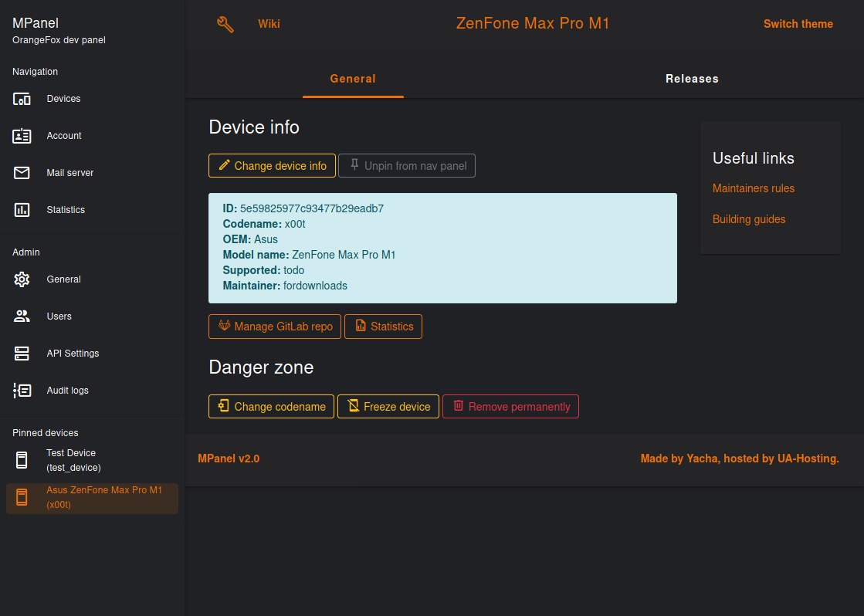Viewport: 864px width, 616px height.
Task: Click the Mail server envelope icon
Action: [x=22, y=173]
